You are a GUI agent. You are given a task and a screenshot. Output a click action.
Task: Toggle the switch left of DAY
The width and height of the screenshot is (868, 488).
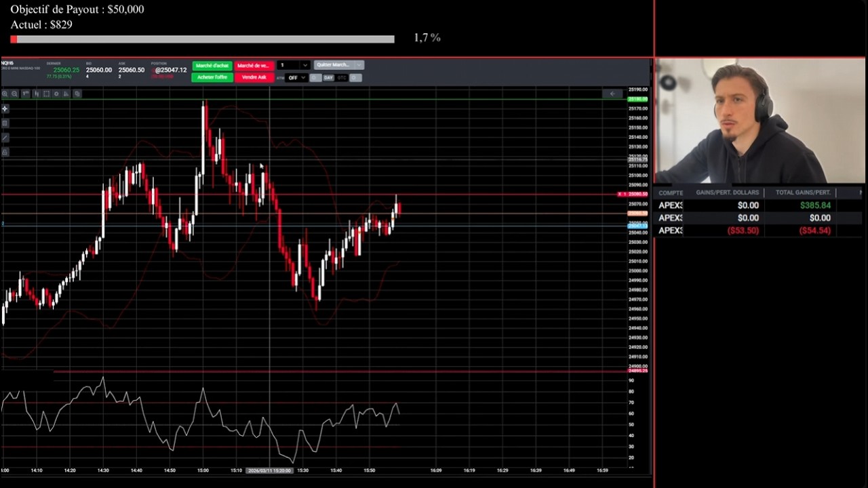tap(315, 78)
